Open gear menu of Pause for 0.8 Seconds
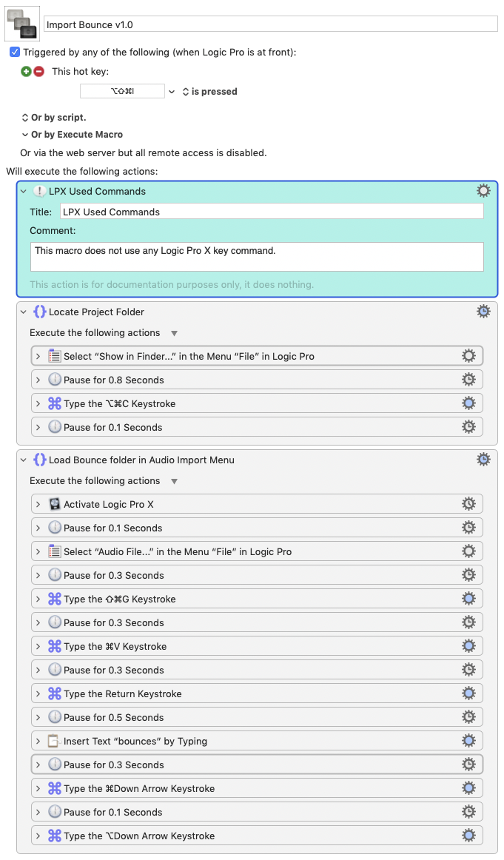The width and height of the screenshot is (504, 860). point(468,379)
